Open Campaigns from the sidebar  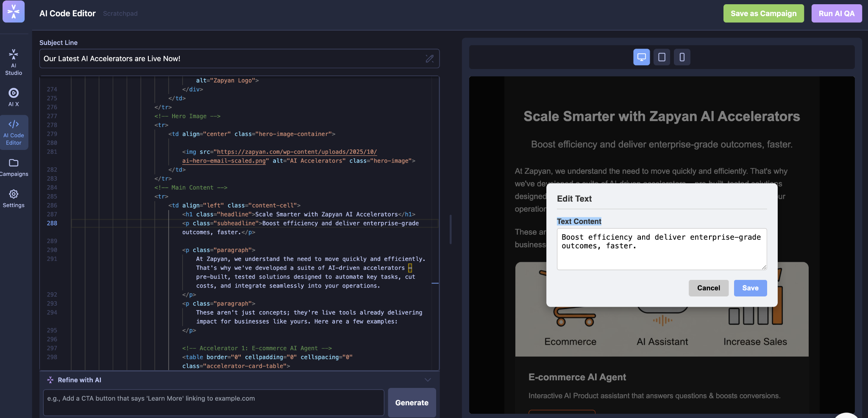click(x=14, y=167)
